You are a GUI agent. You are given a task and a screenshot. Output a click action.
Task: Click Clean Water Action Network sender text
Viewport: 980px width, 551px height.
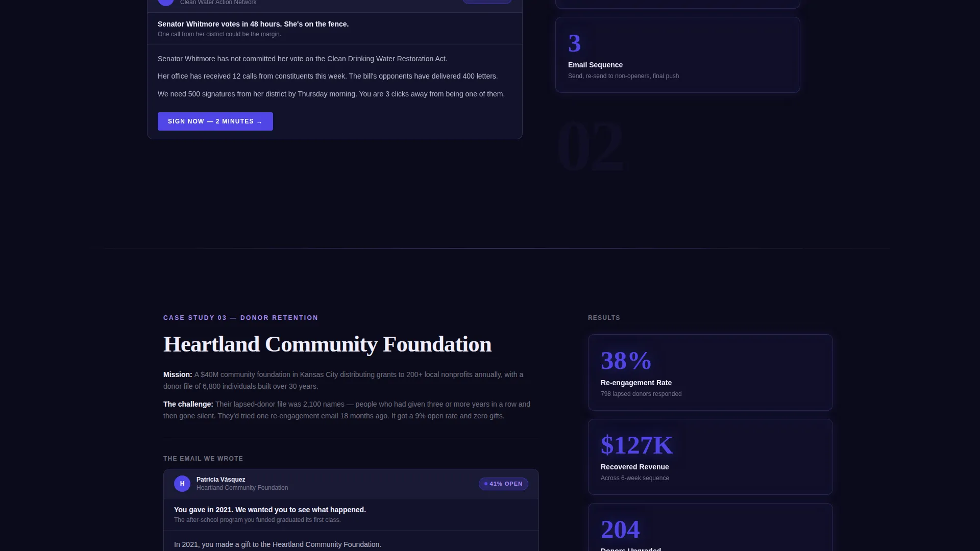click(218, 3)
